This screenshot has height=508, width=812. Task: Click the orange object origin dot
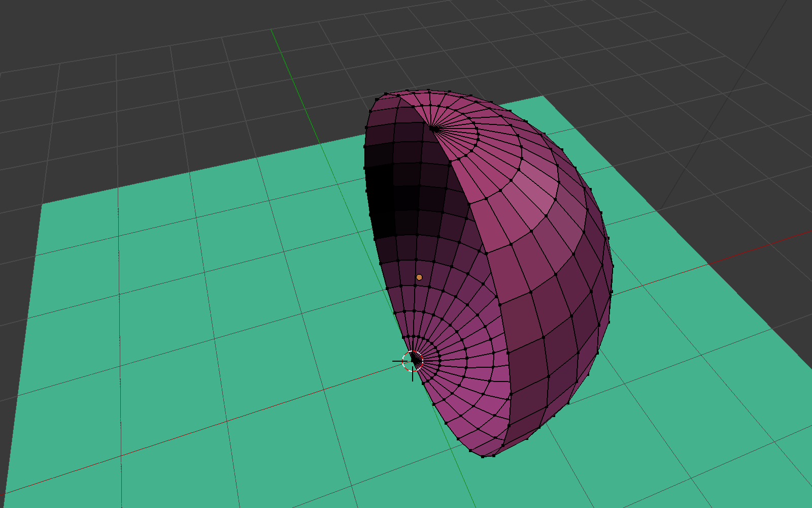pos(419,277)
